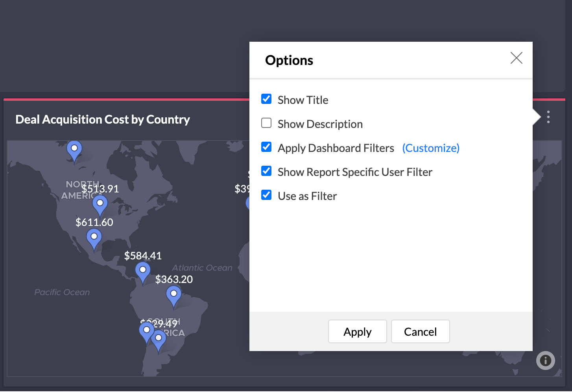Uncheck the Show Title checkbox
This screenshot has height=392, width=572.
[x=266, y=99]
